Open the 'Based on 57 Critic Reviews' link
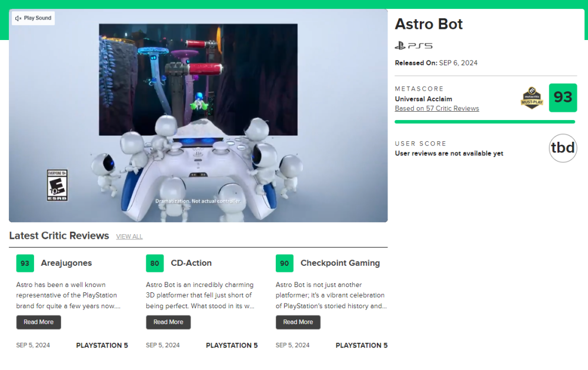The image size is (588, 370). click(x=437, y=108)
